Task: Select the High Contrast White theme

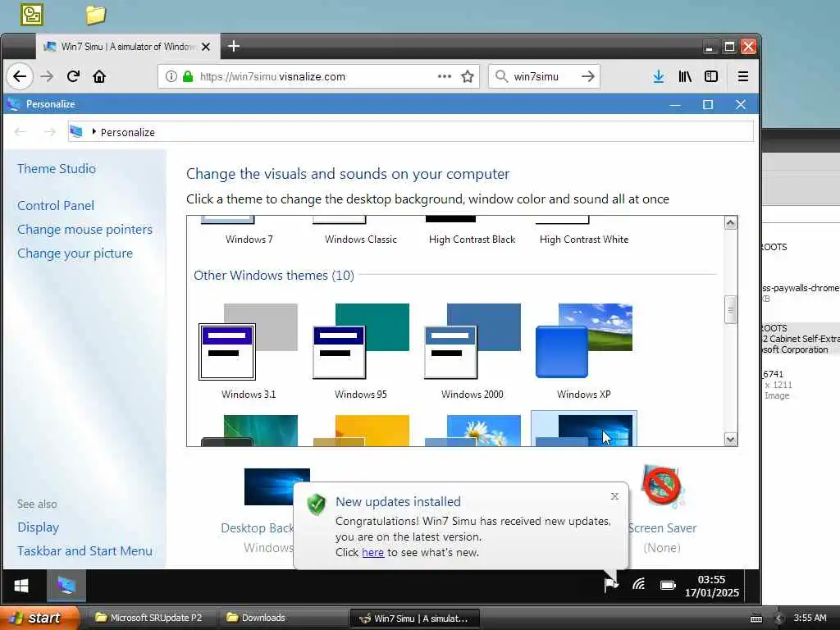Action: (x=584, y=240)
